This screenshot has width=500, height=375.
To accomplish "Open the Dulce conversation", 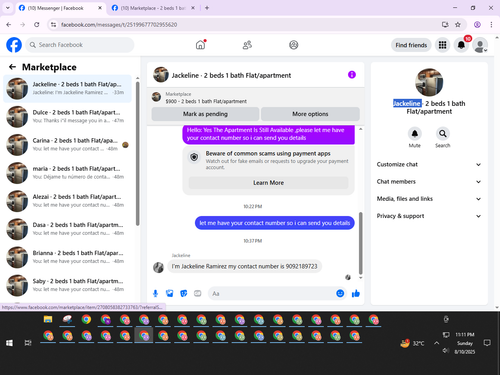I will [67, 116].
